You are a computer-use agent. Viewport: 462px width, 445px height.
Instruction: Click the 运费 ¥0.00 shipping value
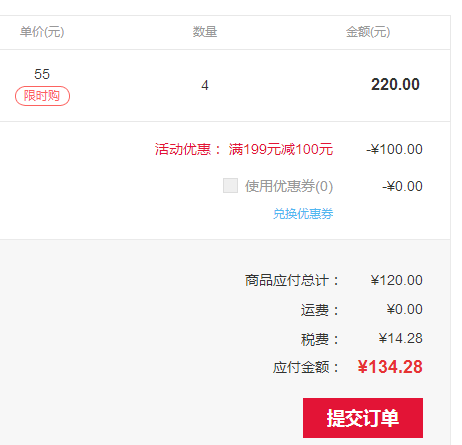click(x=404, y=309)
